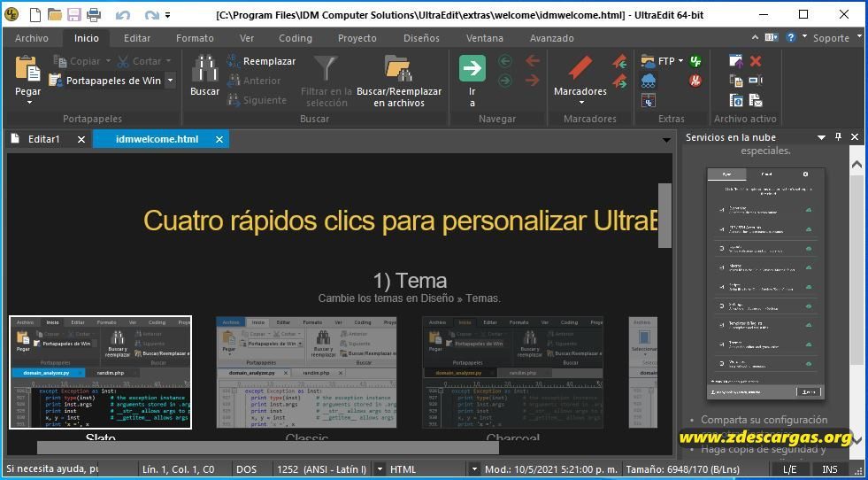Open the Ventana ribbon tab
Screen dimensions: 868x480
point(485,38)
